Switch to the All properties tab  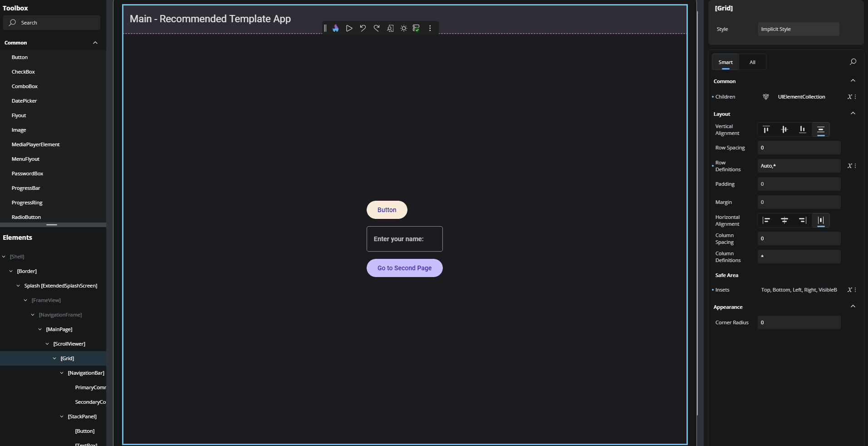pyautogui.click(x=752, y=62)
